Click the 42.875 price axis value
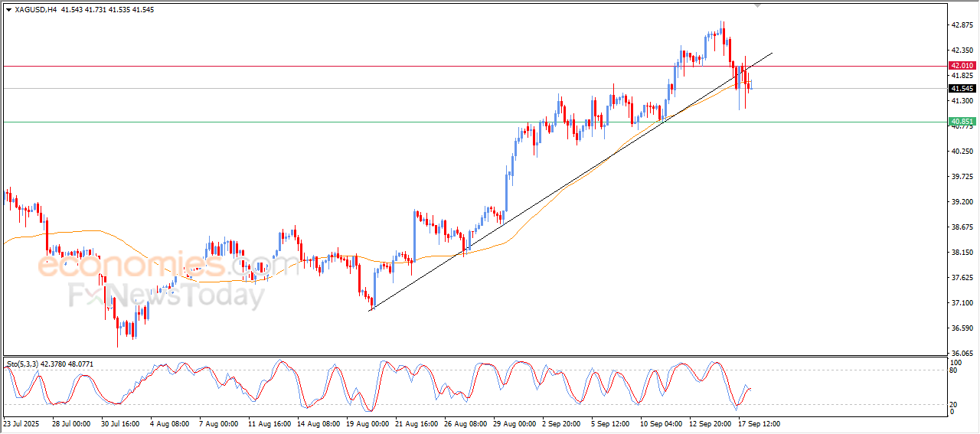980x434 pixels. [962, 25]
